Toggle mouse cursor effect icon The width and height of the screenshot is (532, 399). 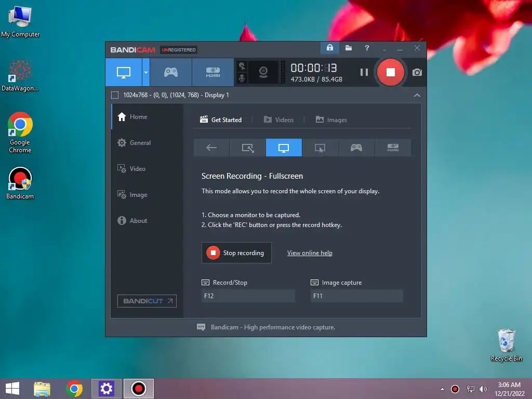click(x=242, y=66)
